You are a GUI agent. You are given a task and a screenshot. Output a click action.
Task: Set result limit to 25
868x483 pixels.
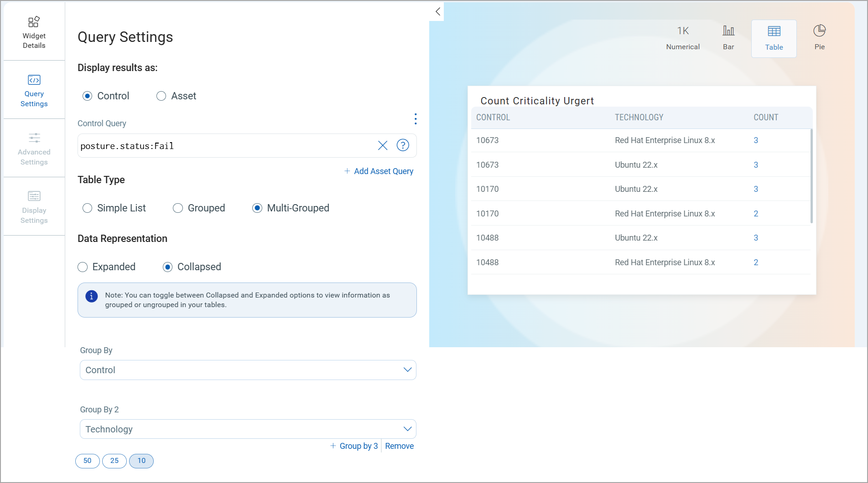[114, 461]
